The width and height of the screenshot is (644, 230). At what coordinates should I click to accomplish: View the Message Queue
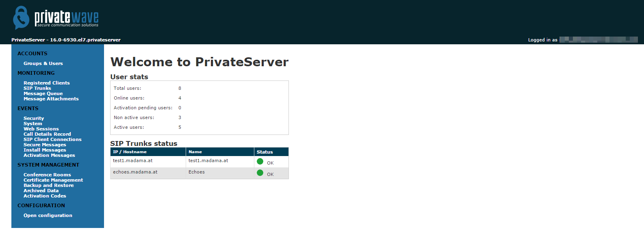pos(43,93)
